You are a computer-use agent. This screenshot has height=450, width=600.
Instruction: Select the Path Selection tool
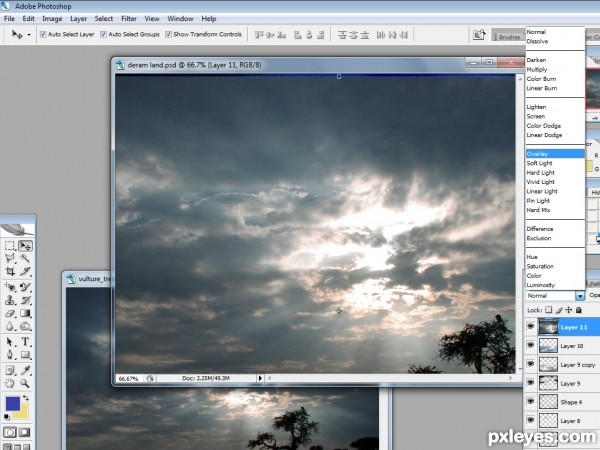tap(10, 342)
